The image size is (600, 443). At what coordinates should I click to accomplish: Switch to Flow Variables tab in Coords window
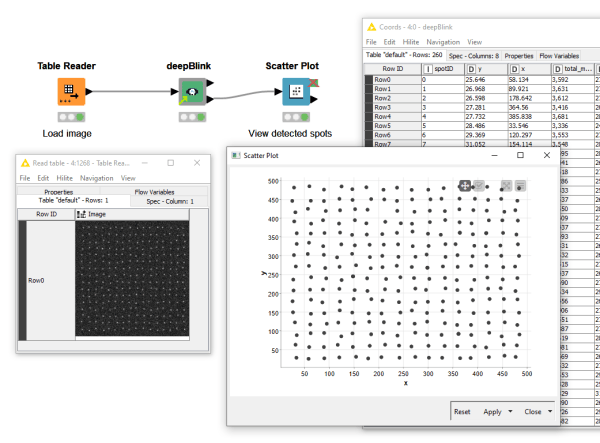(559, 56)
